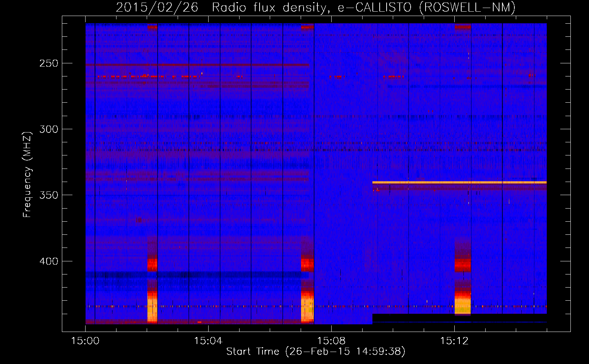Click the red patch near 400 MHz at 15:12
Viewport: 589px width, 364px height.
pyautogui.click(x=463, y=265)
